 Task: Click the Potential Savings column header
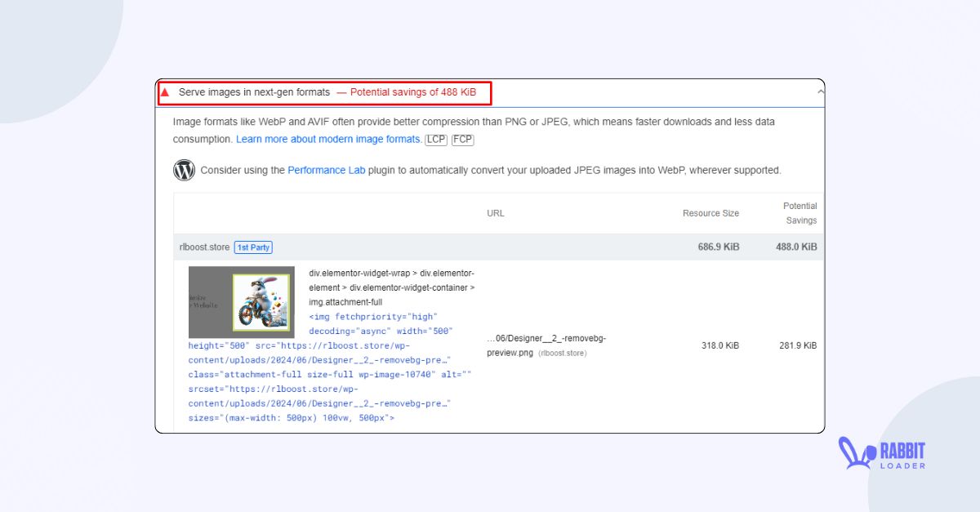pos(799,212)
